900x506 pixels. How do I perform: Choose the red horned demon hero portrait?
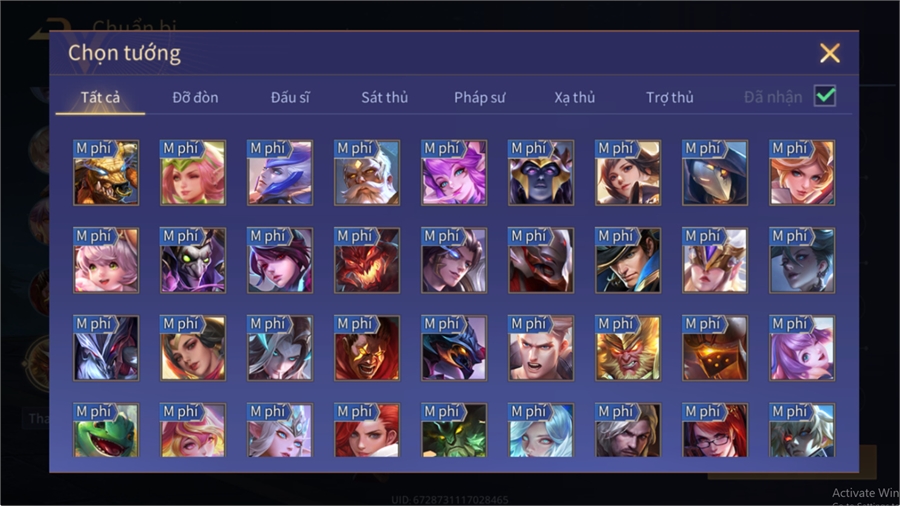tap(367, 260)
